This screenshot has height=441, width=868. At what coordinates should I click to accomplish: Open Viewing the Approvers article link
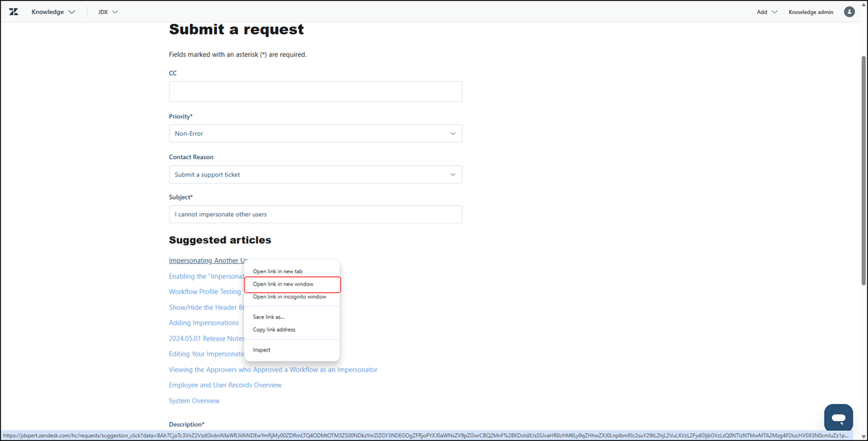[x=273, y=369]
